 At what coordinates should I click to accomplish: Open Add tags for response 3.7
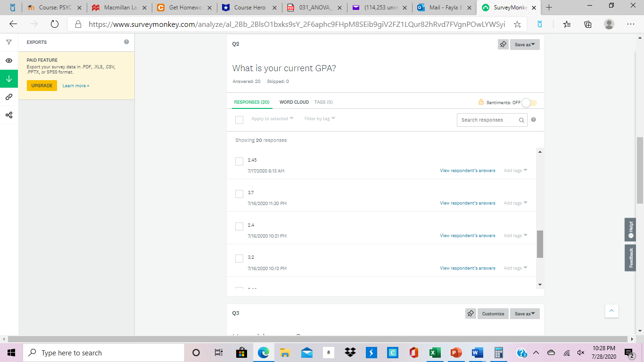(515, 203)
